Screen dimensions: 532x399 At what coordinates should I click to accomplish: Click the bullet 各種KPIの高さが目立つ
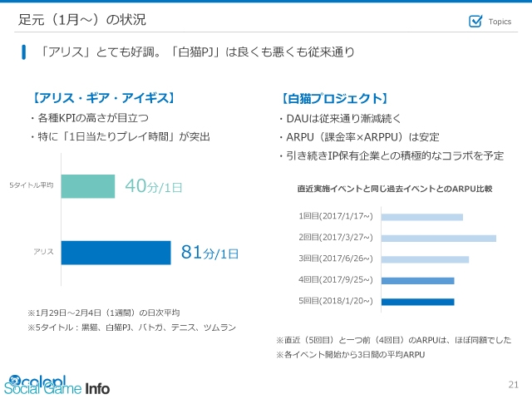[89, 118]
